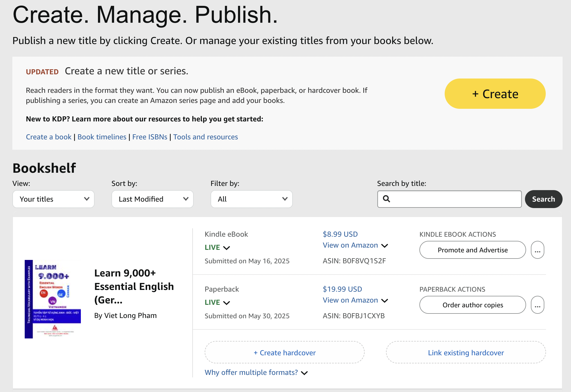The width and height of the screenshot is (571, 392).
Task: Expand the Kindle eBook LIVE status chevron
Action: click(227, 248)
